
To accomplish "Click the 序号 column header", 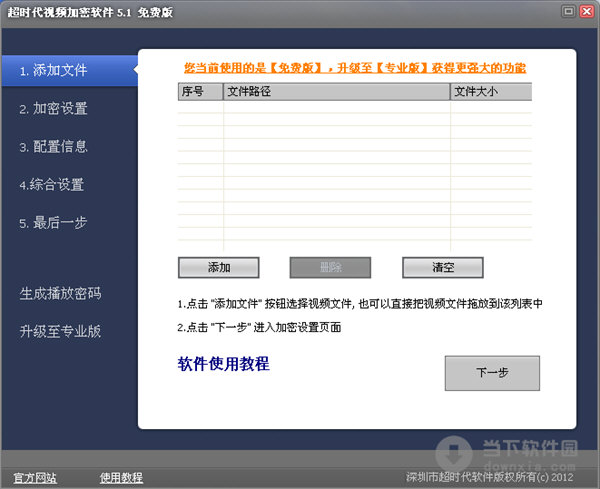I will click(x=201, y=92).
